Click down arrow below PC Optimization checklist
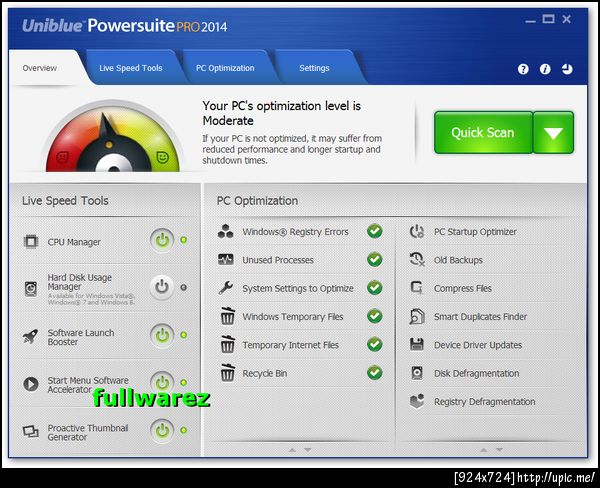The height and width of the screenshot is (488, 600). [308, 450]
